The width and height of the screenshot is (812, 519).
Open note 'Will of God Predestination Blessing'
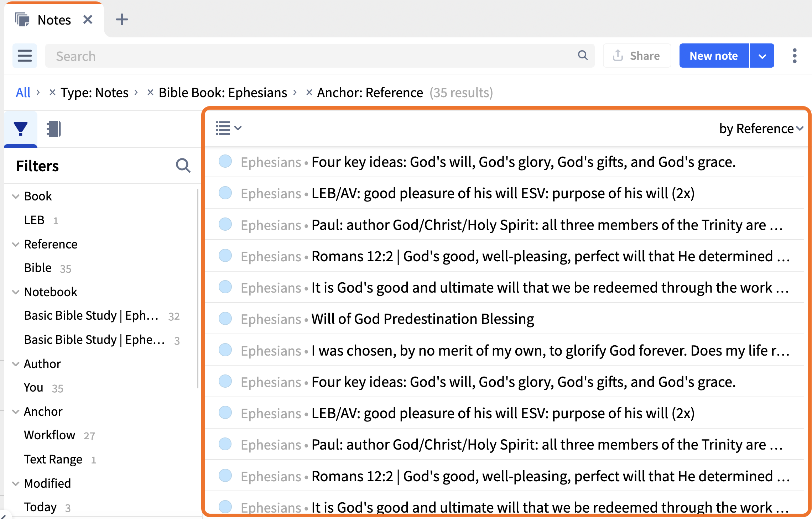tap(423, 319)
